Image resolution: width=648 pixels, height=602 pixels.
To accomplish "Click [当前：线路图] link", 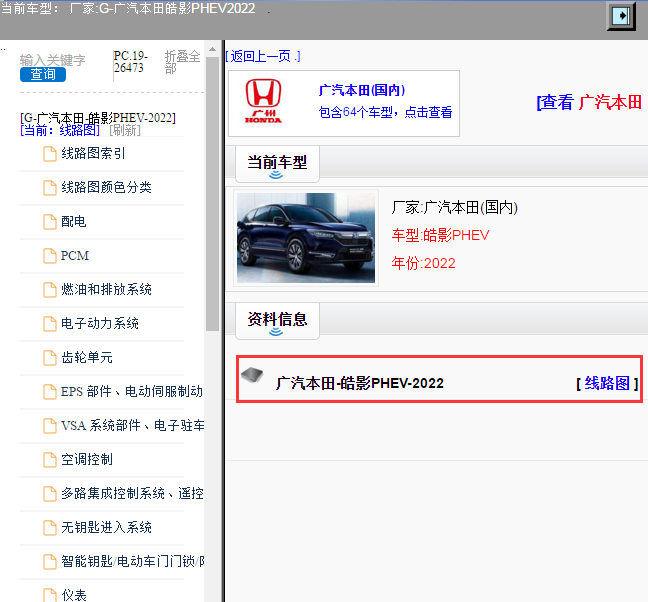I will coord(60,131).
